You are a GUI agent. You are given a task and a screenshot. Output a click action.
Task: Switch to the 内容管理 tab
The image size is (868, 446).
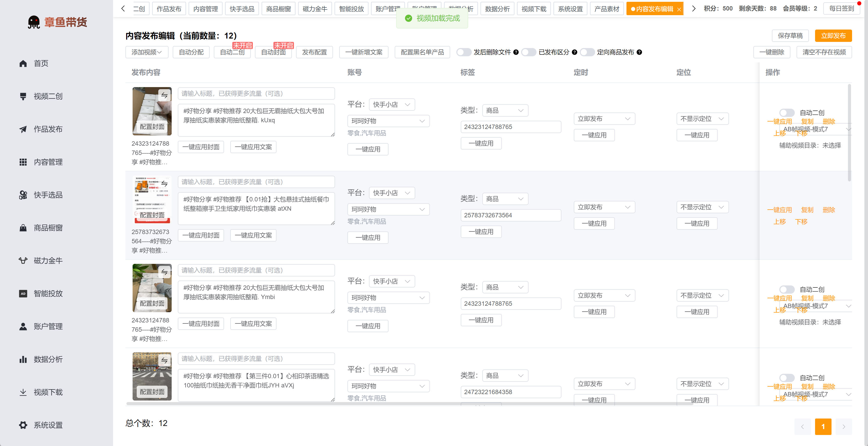click(206, 9)
